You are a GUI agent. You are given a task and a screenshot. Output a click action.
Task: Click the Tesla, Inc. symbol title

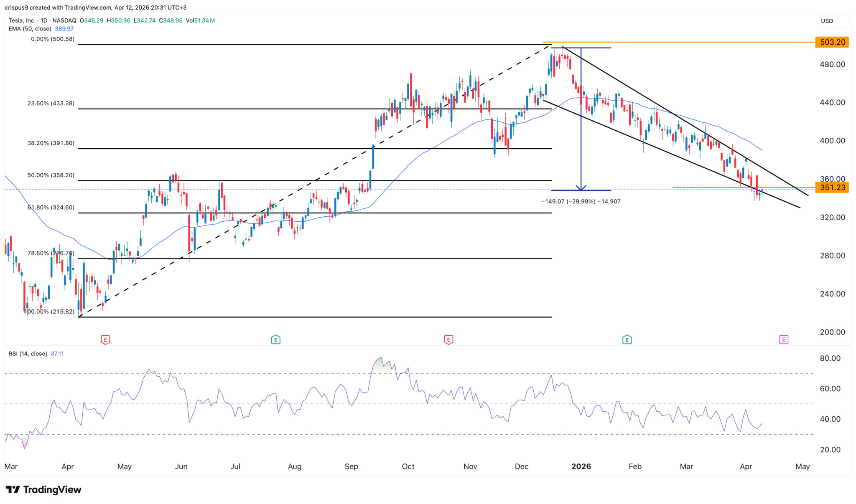pos(22,20)
